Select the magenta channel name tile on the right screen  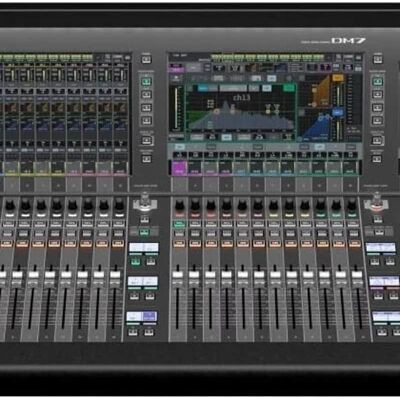(x=179, y=167)
